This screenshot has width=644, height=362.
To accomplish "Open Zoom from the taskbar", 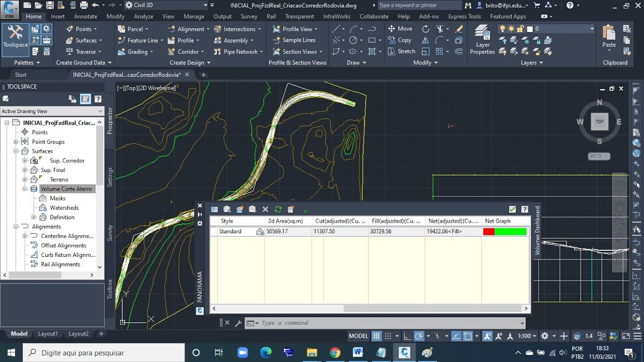I will click(243, 352).
